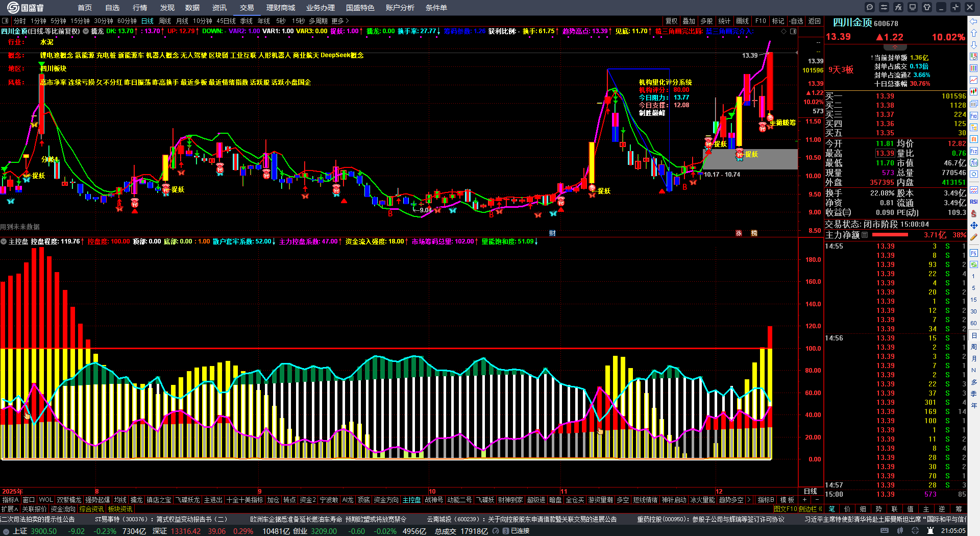Click the alarm siren icon in status bar
The image size is (980, 536).
(x=930, y=531)
